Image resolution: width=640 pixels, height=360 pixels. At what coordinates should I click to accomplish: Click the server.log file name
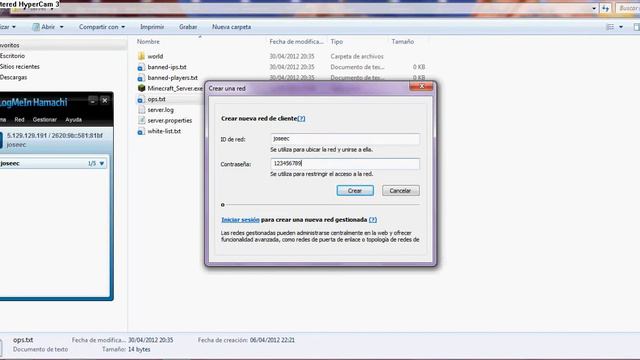[160, 110]
